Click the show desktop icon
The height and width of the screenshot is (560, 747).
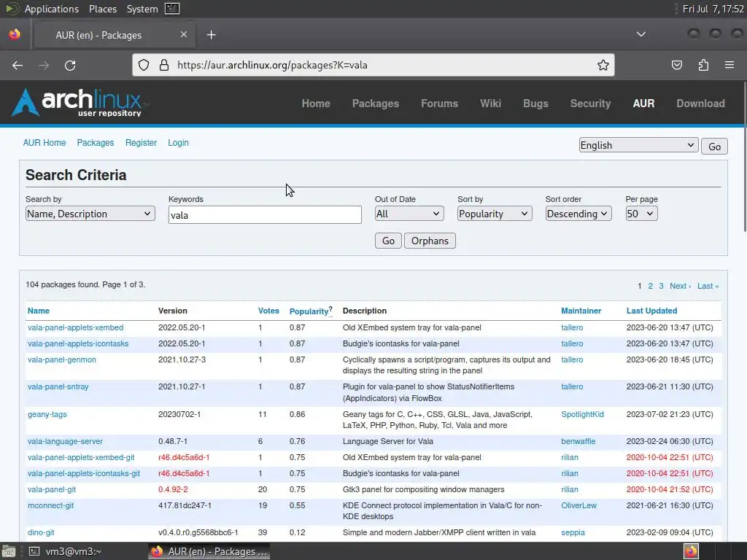[x=7, y=551]
